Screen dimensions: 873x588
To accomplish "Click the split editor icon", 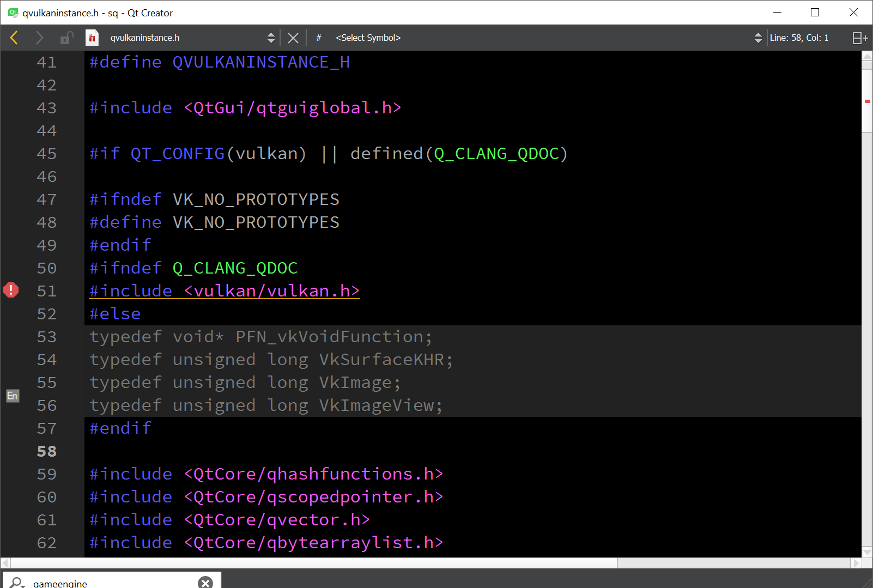I will (860, 38).
